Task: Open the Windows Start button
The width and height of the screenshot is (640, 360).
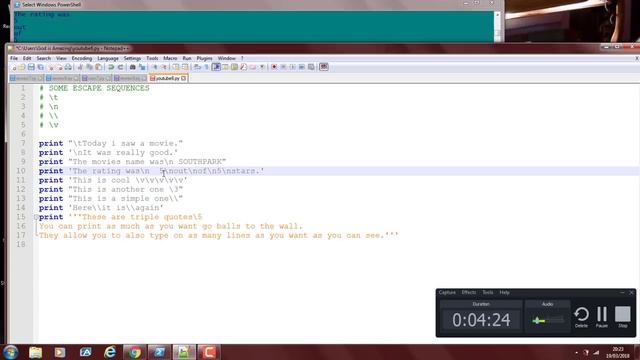Action: click(x=11, y=352)
